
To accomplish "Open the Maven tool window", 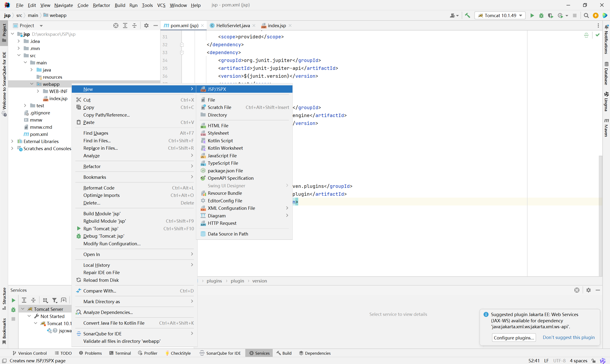I will [606, 128].
